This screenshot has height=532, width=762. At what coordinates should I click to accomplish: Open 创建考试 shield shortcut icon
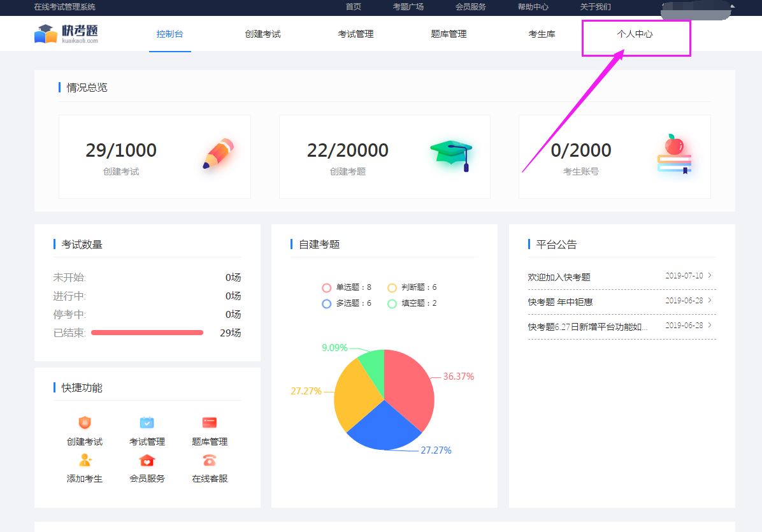[85, 423]
